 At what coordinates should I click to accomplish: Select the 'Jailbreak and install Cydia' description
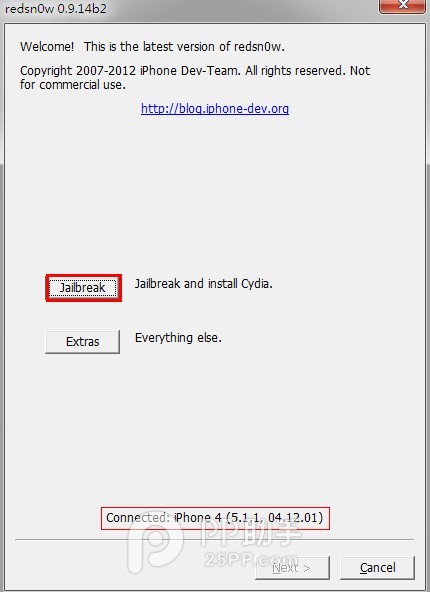click(203, 284)
